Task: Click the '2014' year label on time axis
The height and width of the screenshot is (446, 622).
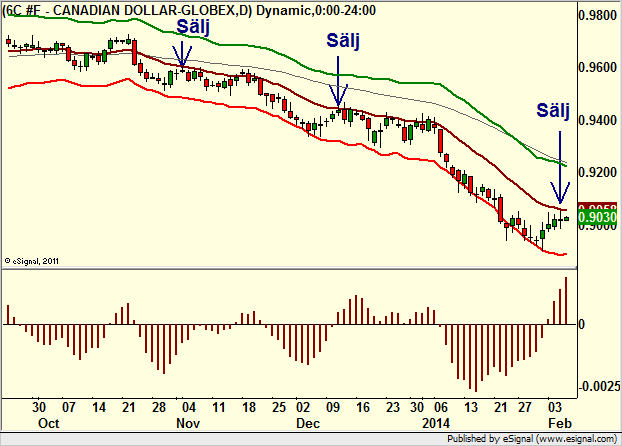Action: click(x=436, y=423)
